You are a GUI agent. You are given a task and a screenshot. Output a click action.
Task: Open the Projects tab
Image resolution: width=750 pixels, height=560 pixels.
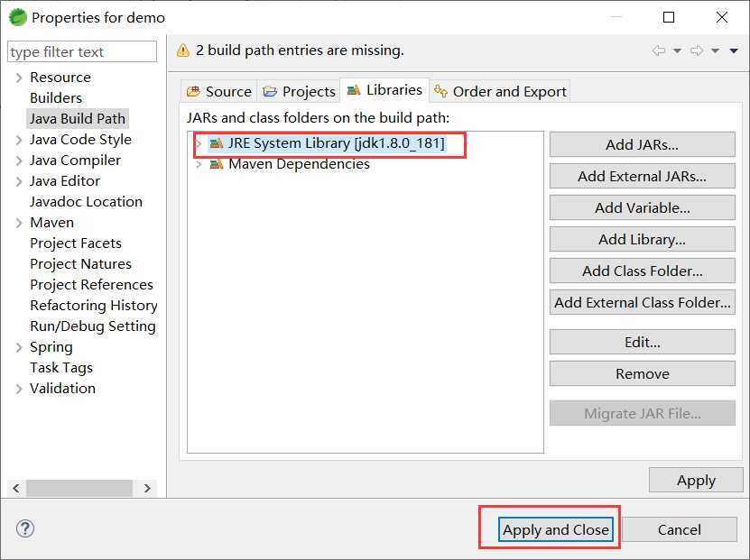pyautogui.click(x=300, y=91)
